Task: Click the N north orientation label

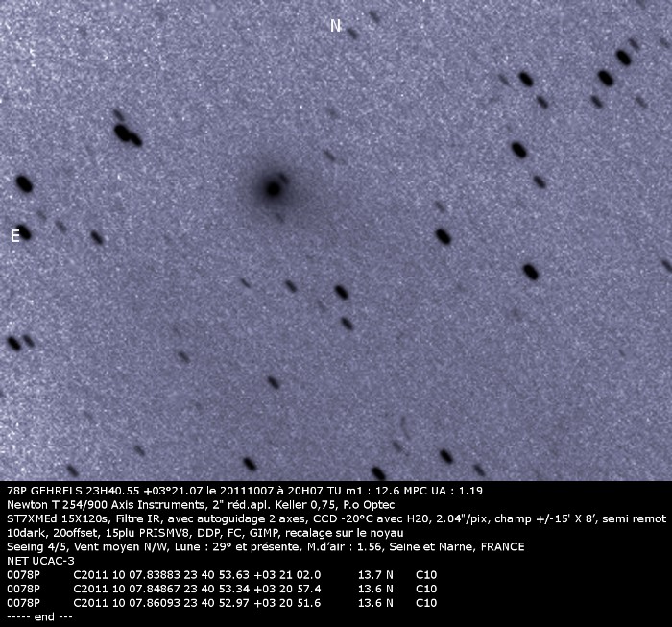Action: [335, 26]
